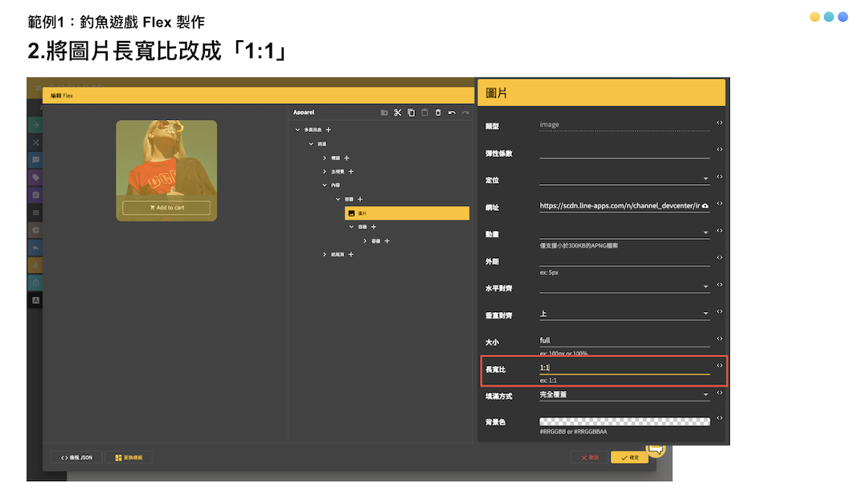The image size is (868, 489).
Task: Click the paste clipboard icon
Action: 424,113
